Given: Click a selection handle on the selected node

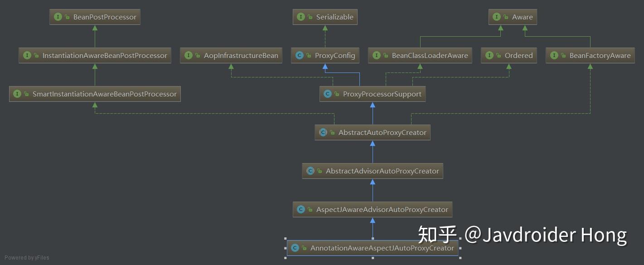Looking at the screenshot, I should point(286,237).
